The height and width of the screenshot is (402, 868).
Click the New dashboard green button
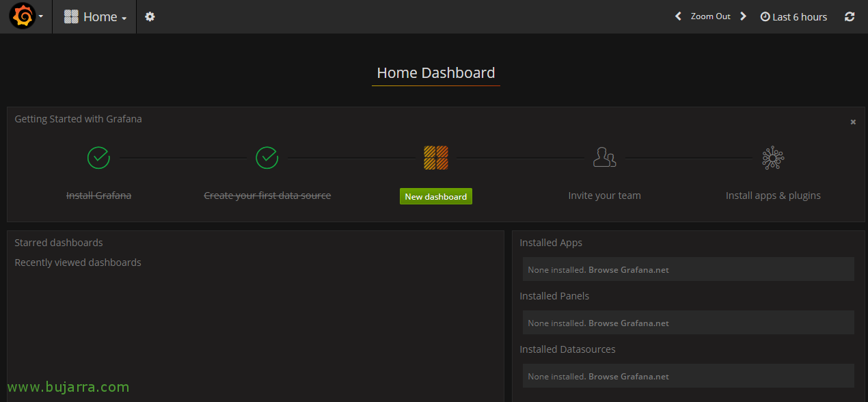436,196
